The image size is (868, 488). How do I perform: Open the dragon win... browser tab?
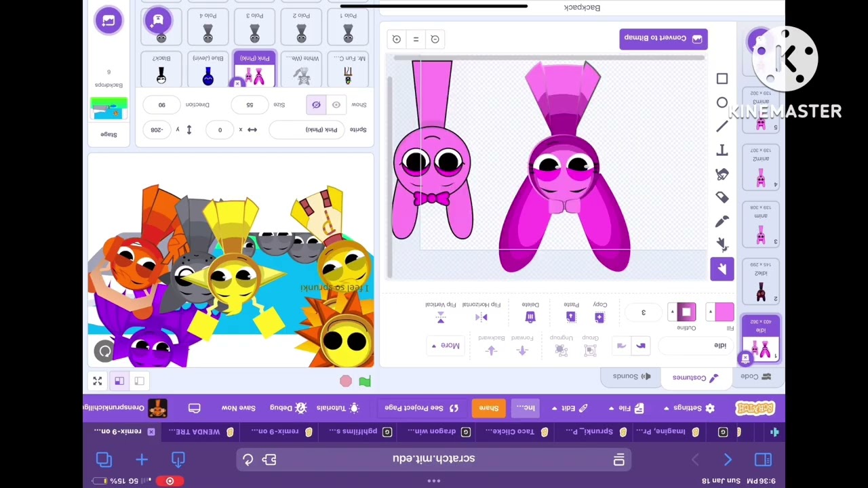(x=439, y=432)
